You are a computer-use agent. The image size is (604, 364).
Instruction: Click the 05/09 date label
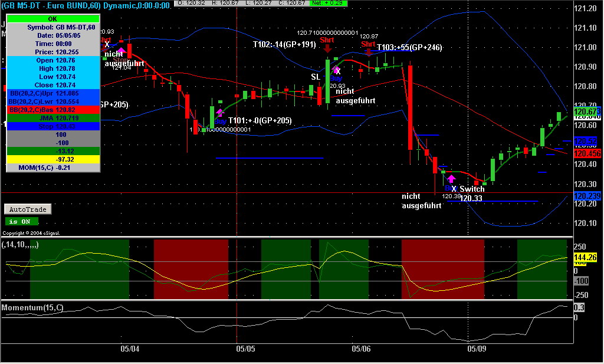(477, 349)
